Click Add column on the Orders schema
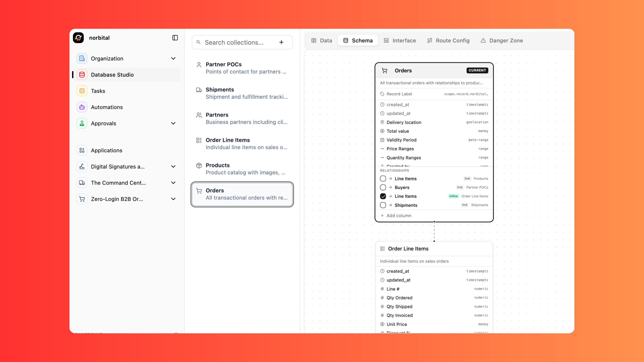The image size is (644, 362). 396,215
